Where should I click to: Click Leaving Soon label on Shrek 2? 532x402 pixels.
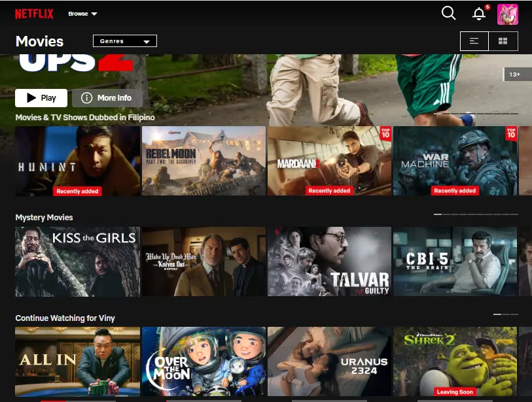click(455, 392)
